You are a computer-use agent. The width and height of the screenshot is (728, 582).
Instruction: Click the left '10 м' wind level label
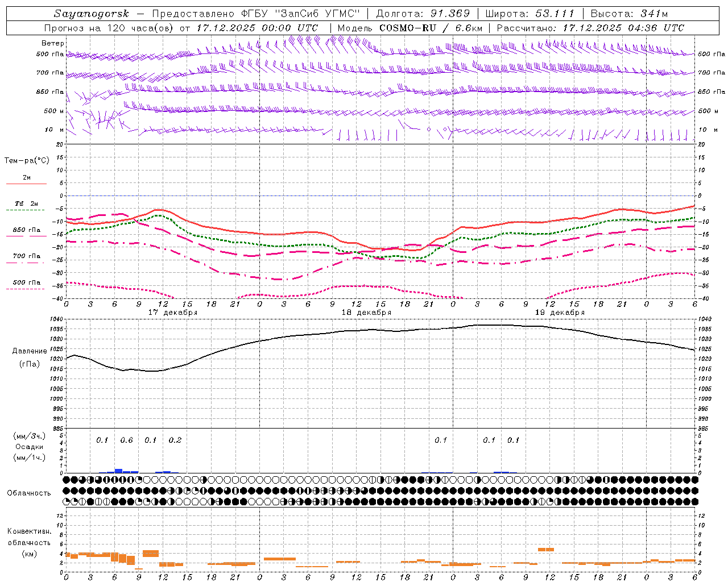tap(55, 130)
